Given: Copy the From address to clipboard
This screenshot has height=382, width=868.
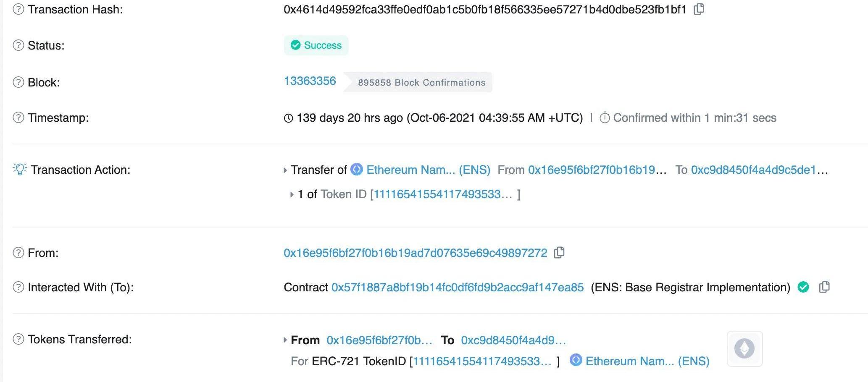Looking at the screenshot, I should pyautogui.click(x=559, y=253).
